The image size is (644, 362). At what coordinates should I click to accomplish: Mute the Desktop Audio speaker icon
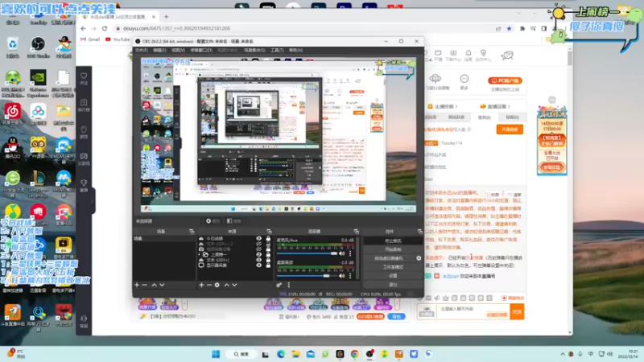point(341,276)
